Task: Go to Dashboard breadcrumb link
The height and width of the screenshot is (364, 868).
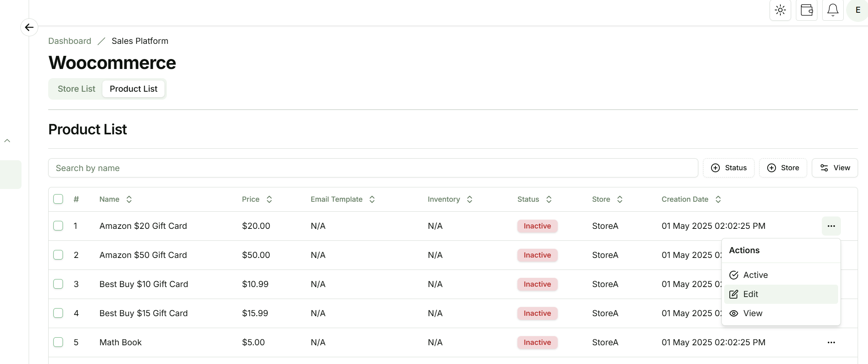Action: (x=70, y=41)
